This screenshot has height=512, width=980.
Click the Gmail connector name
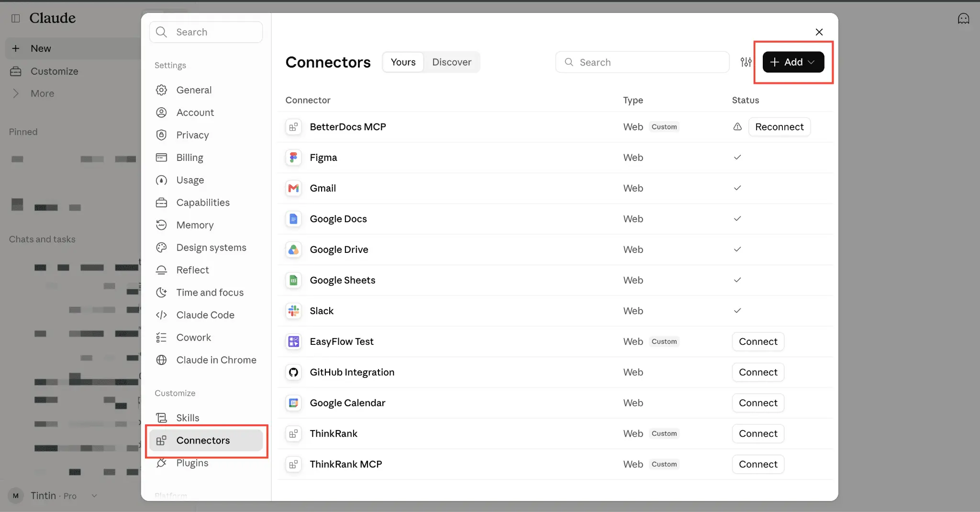(x=323, y=188)
